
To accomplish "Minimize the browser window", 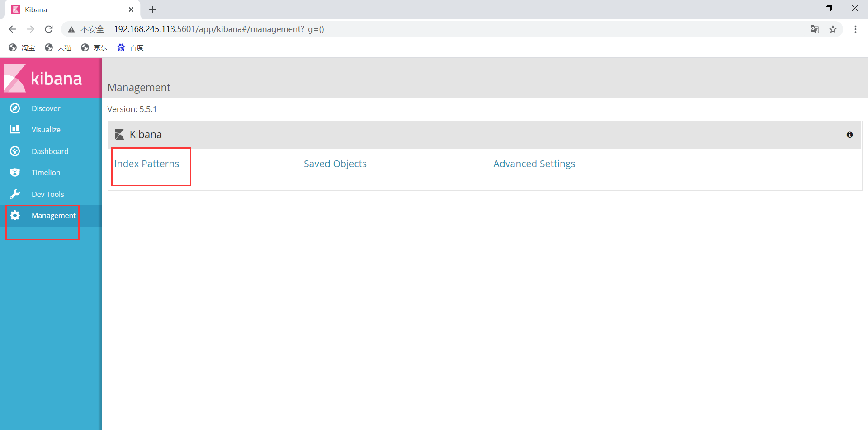I will pos(803,9).
